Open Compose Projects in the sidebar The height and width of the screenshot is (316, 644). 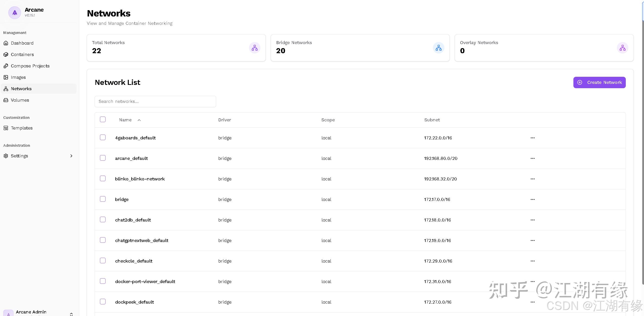coord(30,66)
